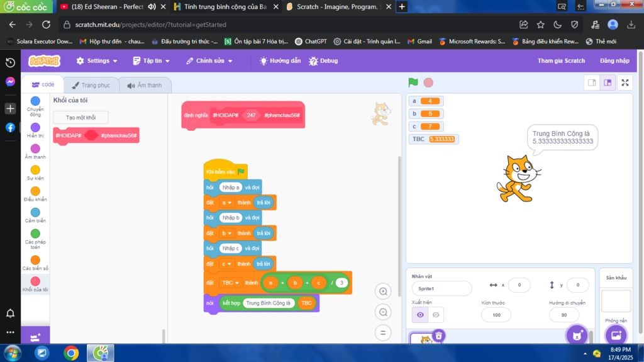Delete Sprite1 with trash icon
This screenshot has width=644, height=362.
tap(438, 336)
